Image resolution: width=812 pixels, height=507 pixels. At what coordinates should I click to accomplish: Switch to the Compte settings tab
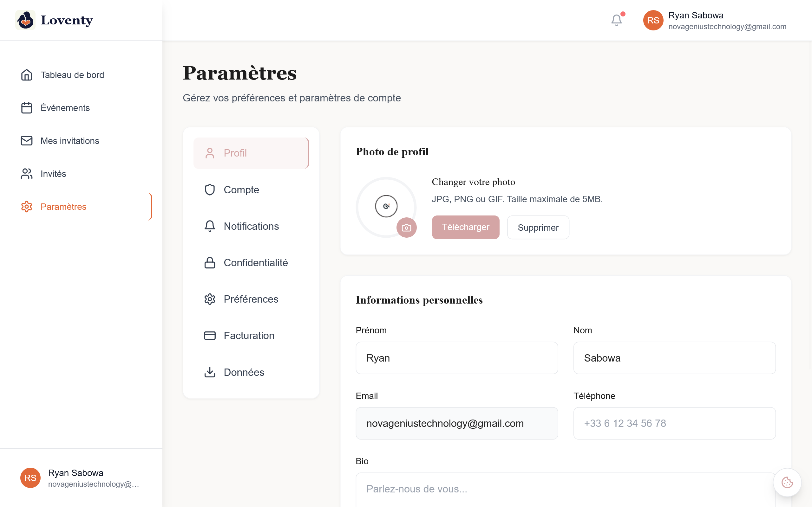pyautogui.click(x=241, y=190)
